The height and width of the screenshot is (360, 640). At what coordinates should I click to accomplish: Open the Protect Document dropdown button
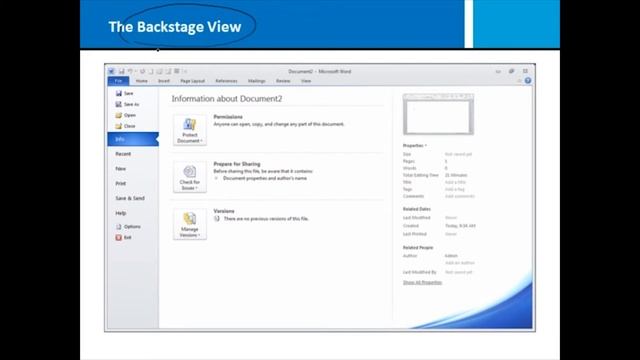(190, 130)
